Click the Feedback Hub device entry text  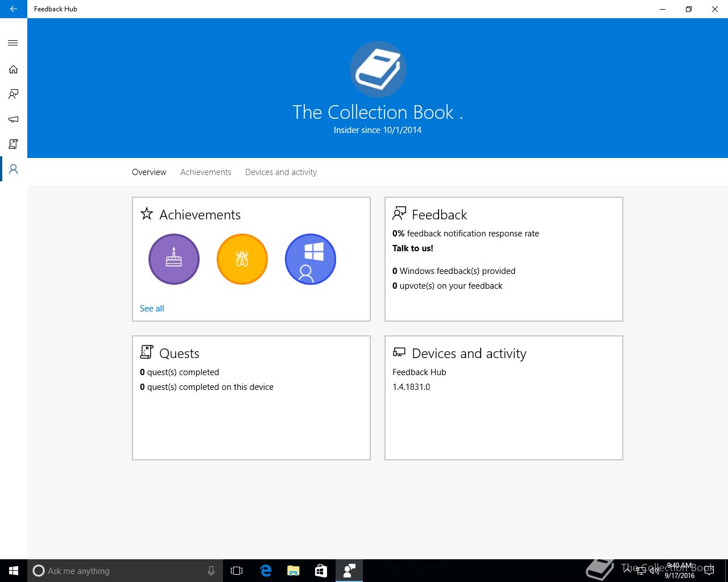tap(419, 372)
